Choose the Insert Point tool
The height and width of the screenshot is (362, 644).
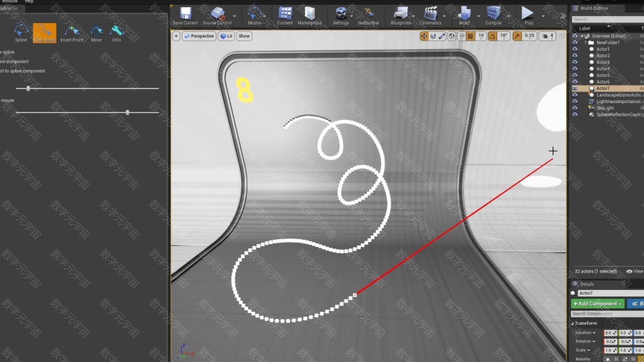(72, 33)
